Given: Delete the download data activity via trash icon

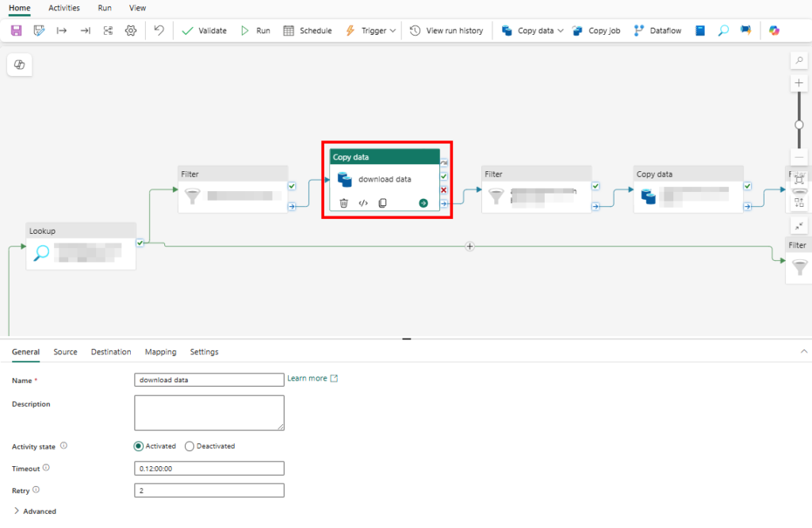Looking at the screenshot, I should pos(343,203).
